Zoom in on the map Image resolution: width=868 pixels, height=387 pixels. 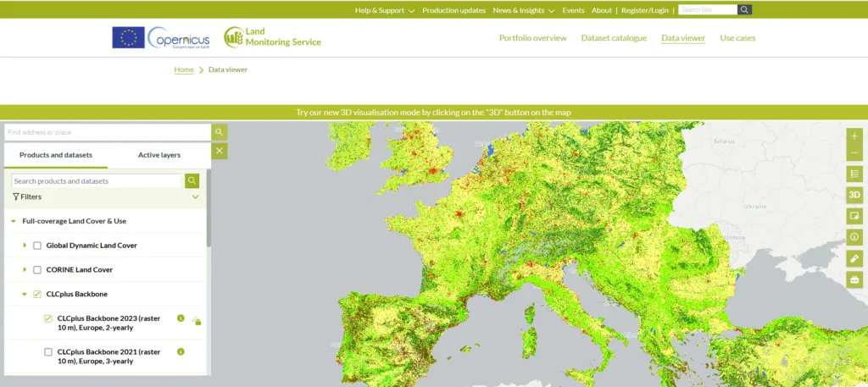854,136
